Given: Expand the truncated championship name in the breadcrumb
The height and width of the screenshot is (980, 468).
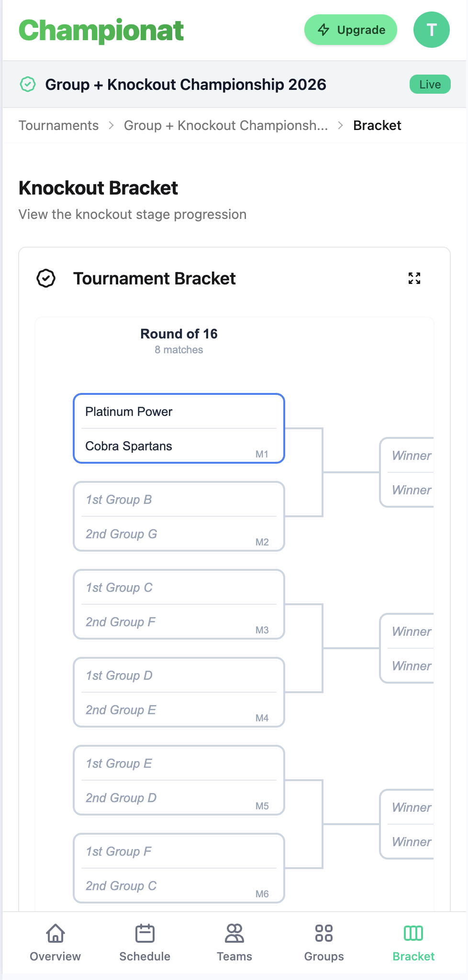Looking at the screenshot, I should (225, 125).
